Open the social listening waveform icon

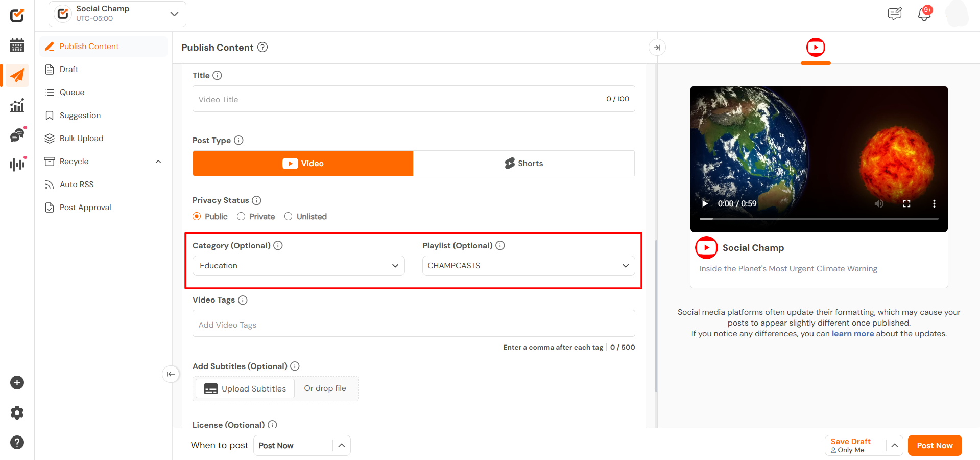17,164
